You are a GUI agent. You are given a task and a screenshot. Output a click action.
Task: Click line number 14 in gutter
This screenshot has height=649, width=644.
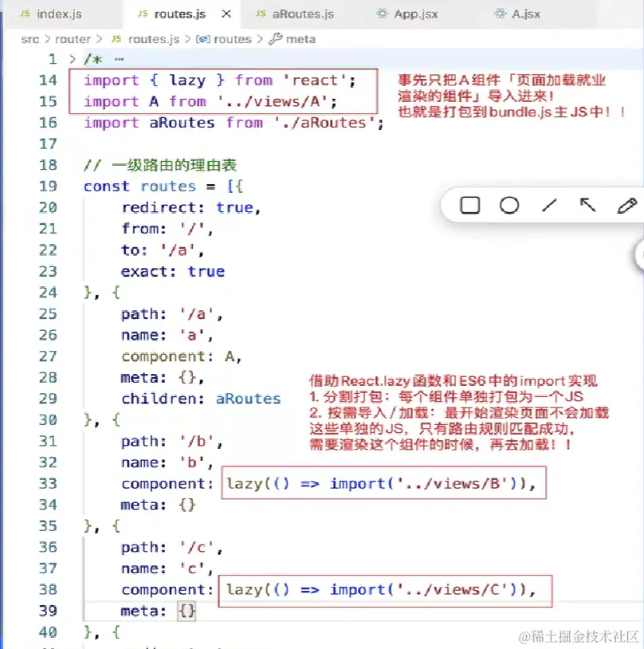click(x=48, y=80)
